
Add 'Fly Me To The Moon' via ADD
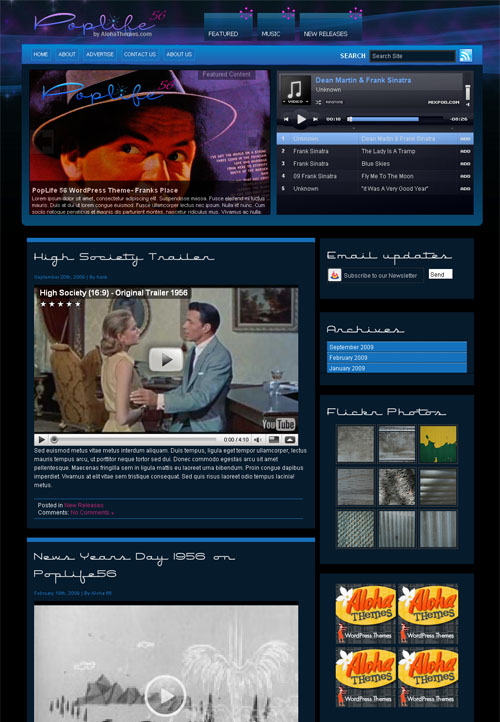[x=465, y=176]
